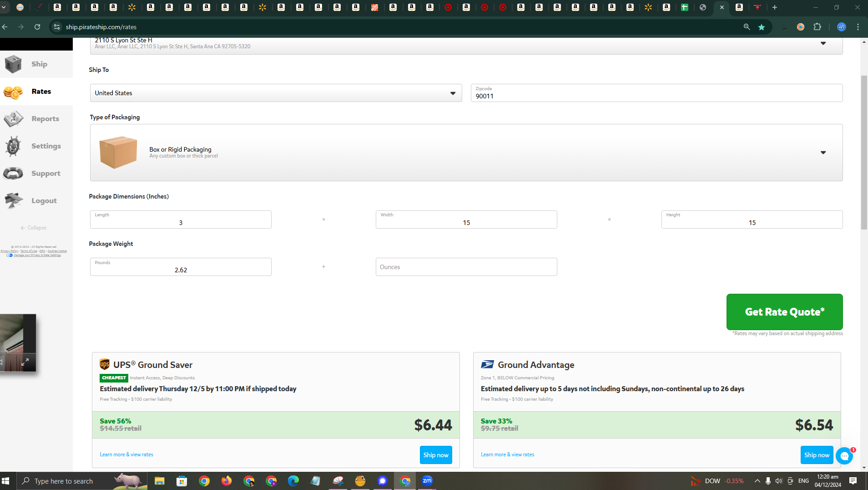The width and height of the screenshot is (868, 490).
Task: Open the Windows notification center
Action: pos(853,481)
